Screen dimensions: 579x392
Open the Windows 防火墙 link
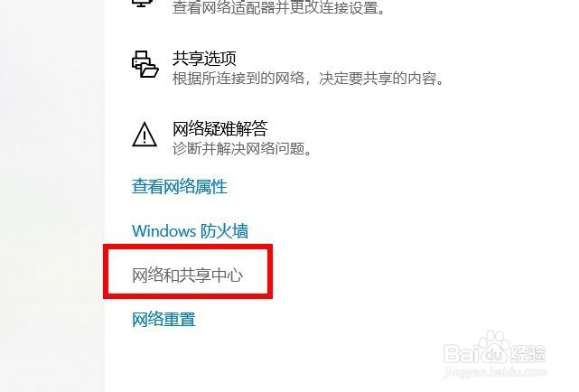coord(191,231)
